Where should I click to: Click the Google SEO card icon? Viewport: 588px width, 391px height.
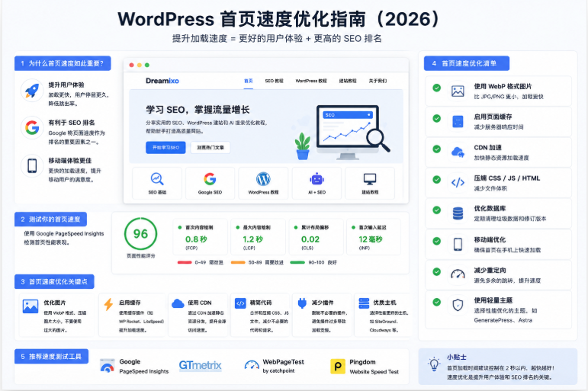point(210,179)
